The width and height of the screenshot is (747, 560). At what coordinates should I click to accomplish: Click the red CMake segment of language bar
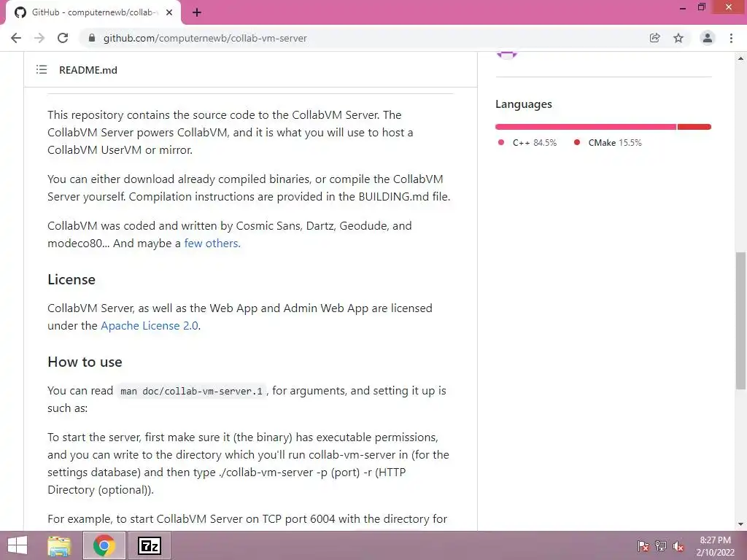pyautogui.click(x=694, y=127)
